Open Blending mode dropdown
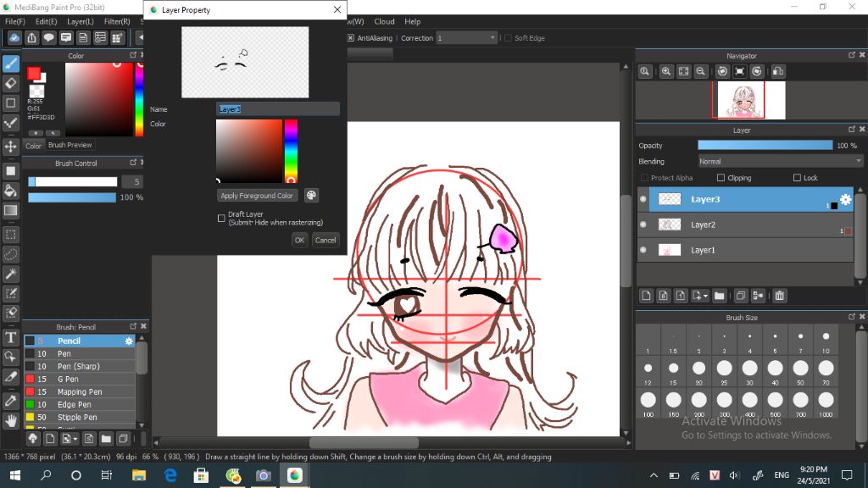Image resolution: width=868 pixels, height=488 pixels. [x=780, y=162]
